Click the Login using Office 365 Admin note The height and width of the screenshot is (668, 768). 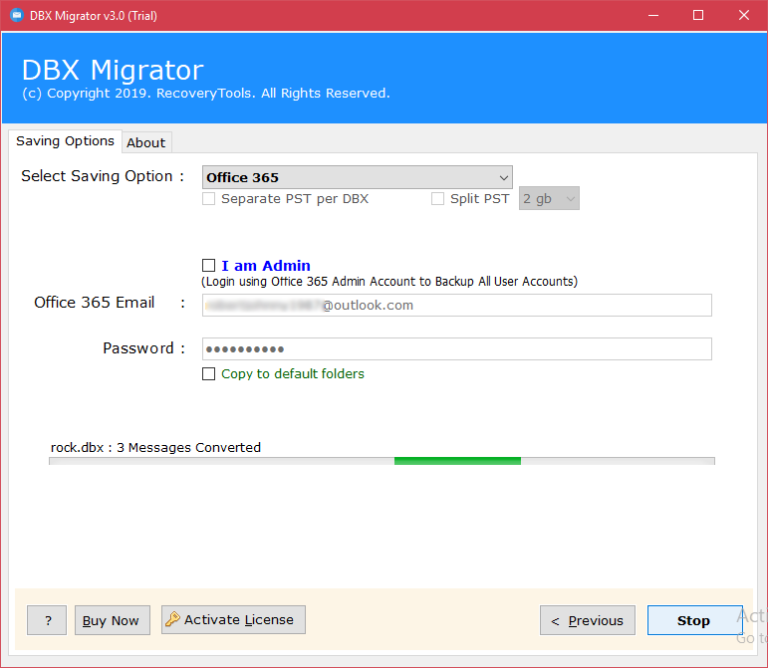point(389,282)
